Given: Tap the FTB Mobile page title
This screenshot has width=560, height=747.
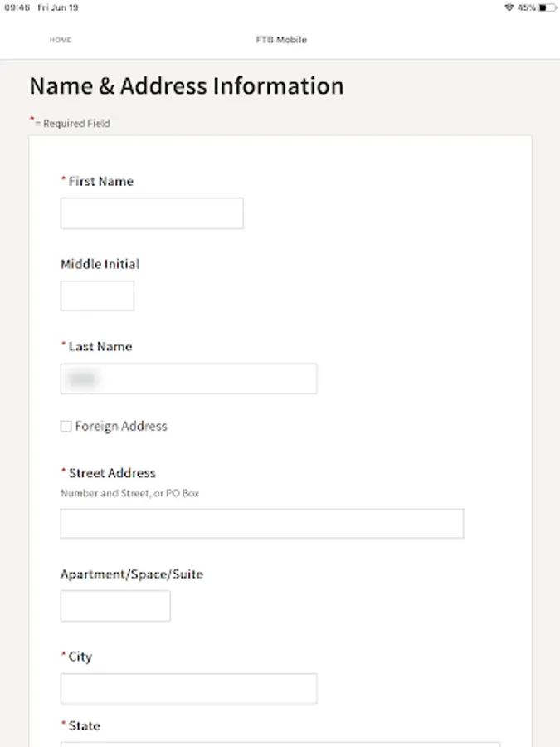Looking at the screenshot, I should 281,40.
